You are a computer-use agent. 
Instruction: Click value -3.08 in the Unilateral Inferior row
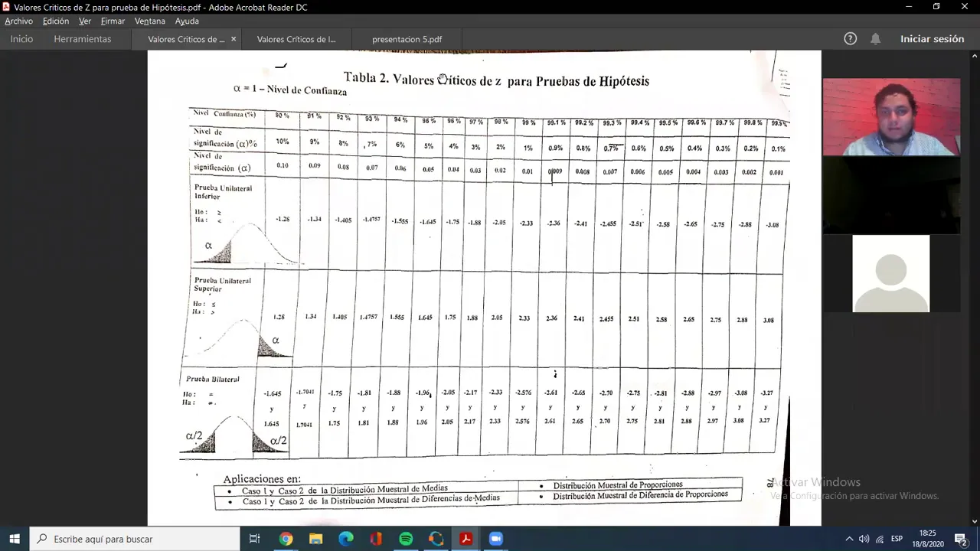(x=771, y=225)
